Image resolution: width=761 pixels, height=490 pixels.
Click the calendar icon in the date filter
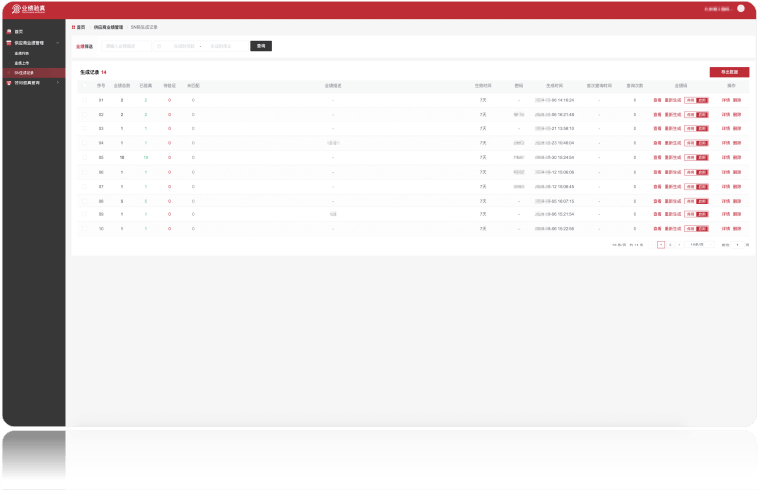coord(159,46)
